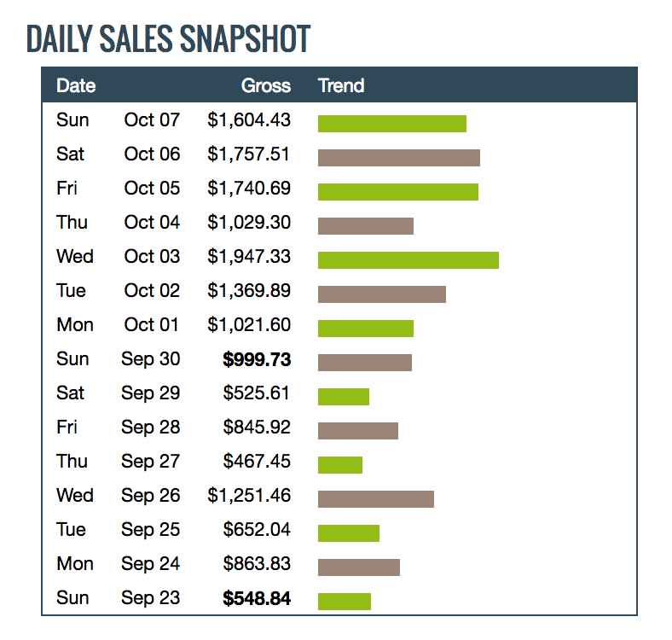The height and width of the screenshot is (640, 672).
Task: Click the Sep 26 brown trend bar
Action: point(375,498)
